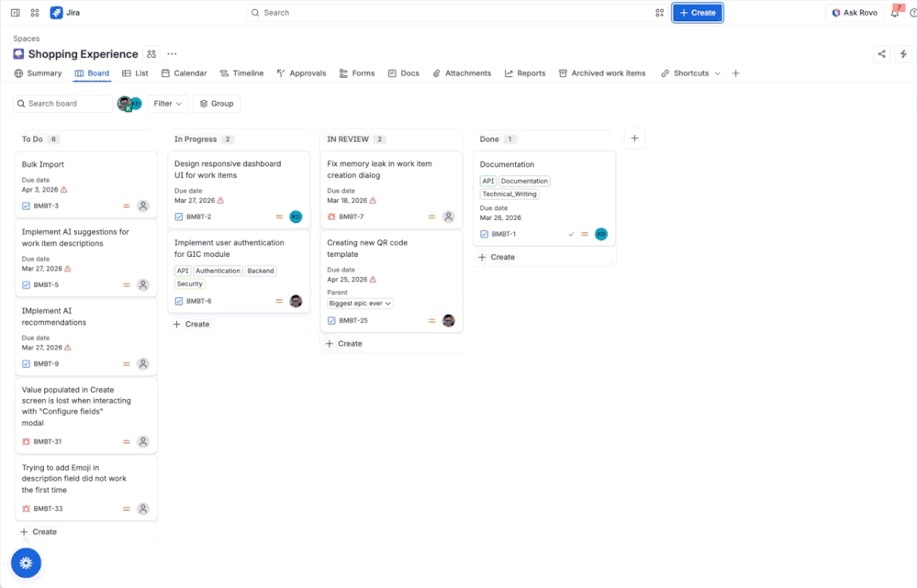917x588 pixels.
Task: Click the share icon
Action: (x=881, y=54)
